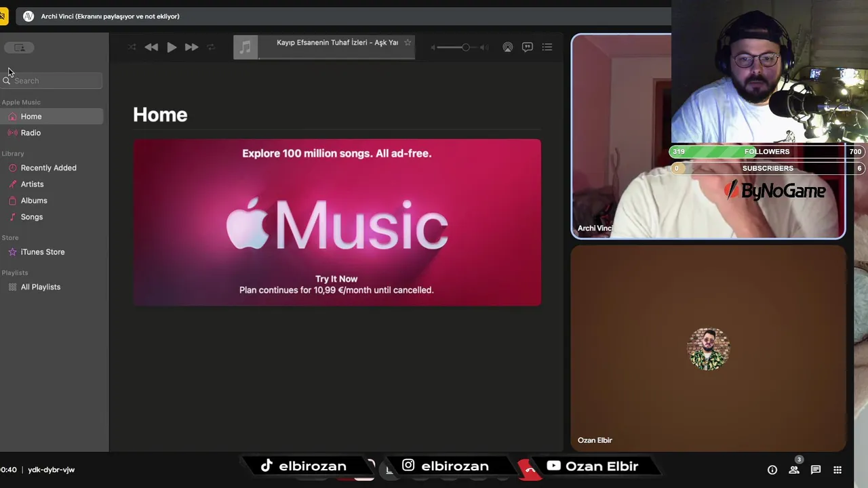Open Recently Added library

coord(52,168)
